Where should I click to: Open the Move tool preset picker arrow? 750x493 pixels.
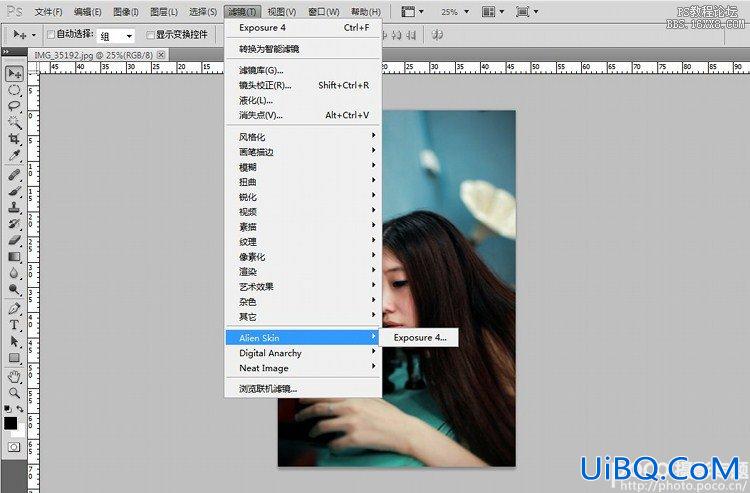click(x=33, y=35)
